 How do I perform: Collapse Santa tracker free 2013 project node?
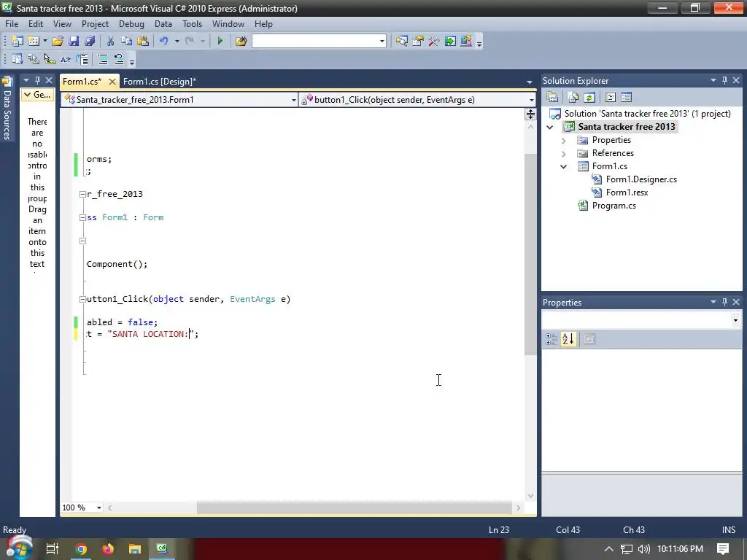pyautogui.click(x=550, y=127)
